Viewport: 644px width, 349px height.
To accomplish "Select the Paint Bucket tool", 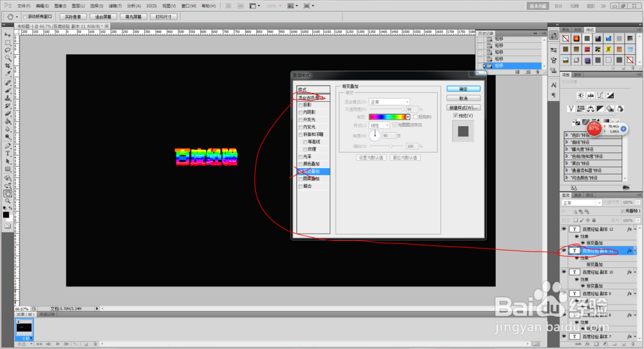I will click(x=8, y=122).
